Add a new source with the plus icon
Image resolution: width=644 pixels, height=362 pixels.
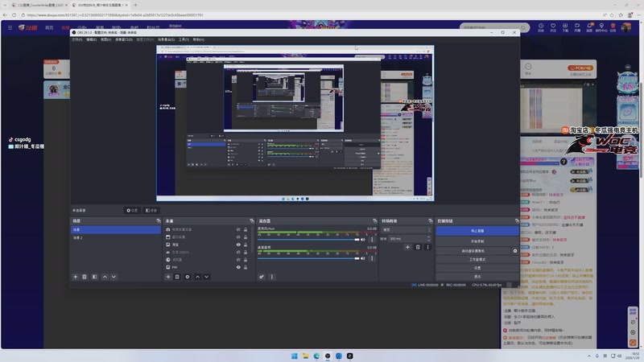point(167,277)
